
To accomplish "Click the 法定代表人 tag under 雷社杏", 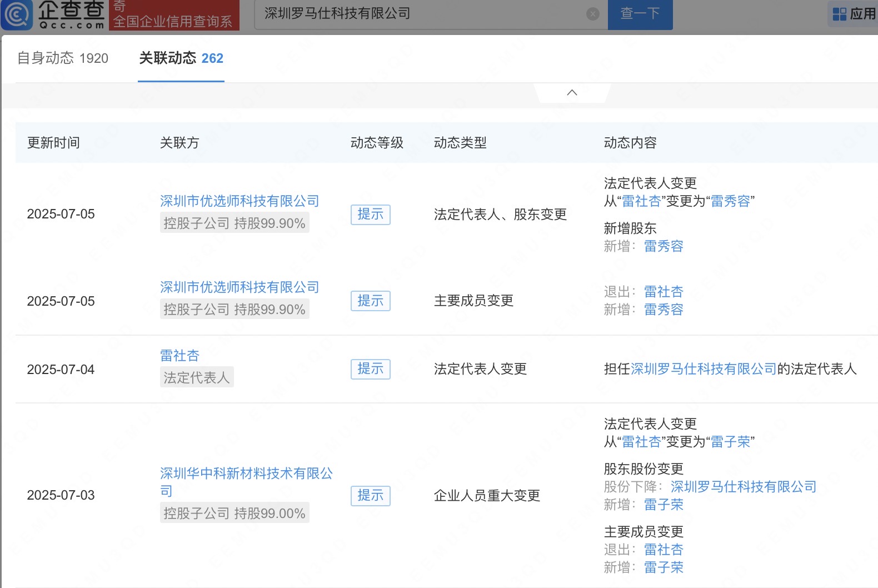I will (197, 377).
